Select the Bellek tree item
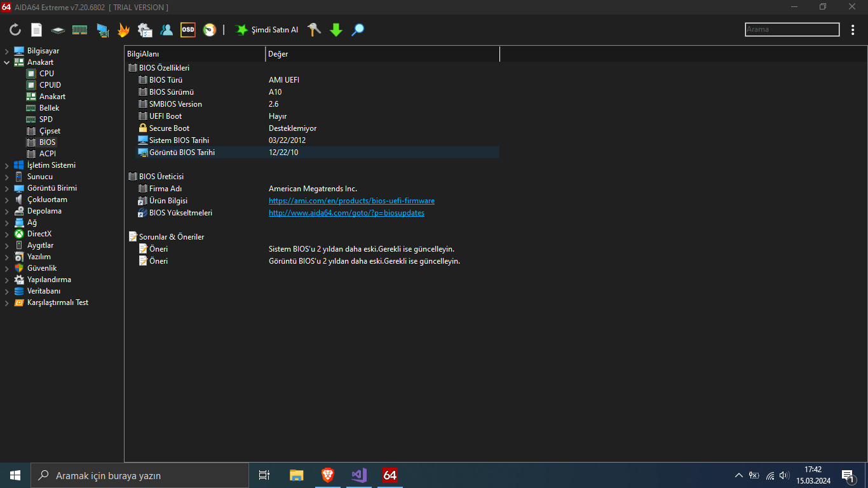The height and width of the screenshot is (488, 868). (49, 108)
